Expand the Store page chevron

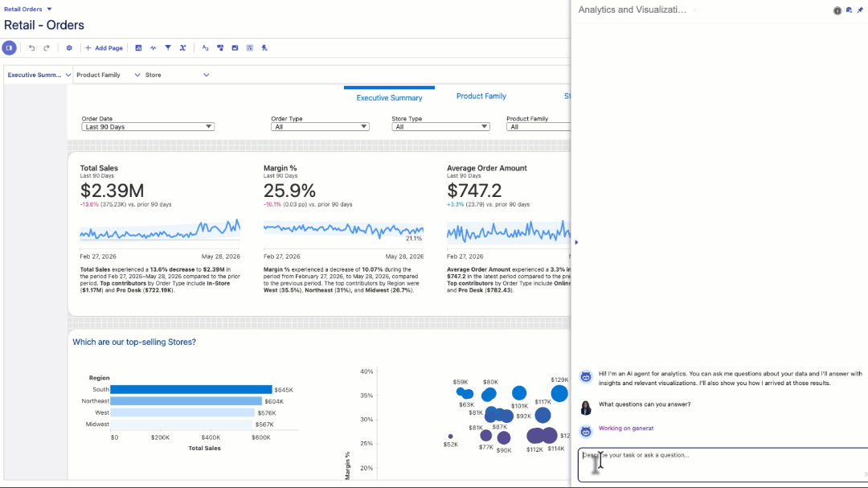tap(206, 75)
